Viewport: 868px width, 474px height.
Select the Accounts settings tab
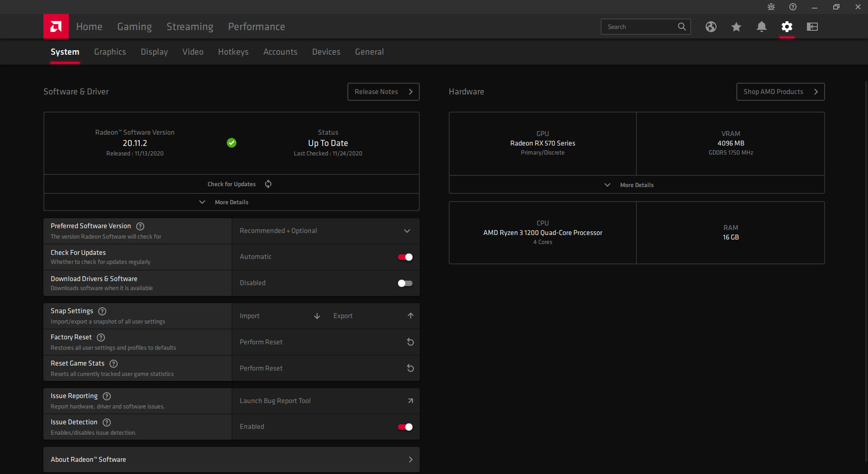(x=280, y=52)
